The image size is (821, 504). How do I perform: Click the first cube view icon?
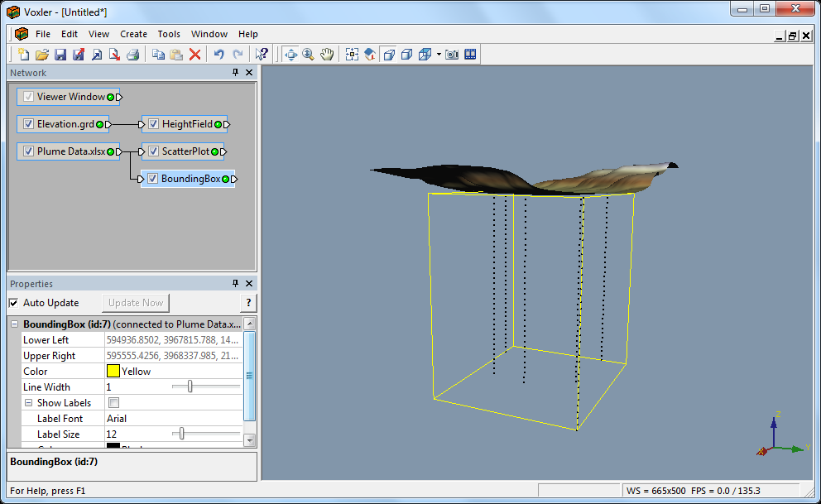(x=389, y=54)
